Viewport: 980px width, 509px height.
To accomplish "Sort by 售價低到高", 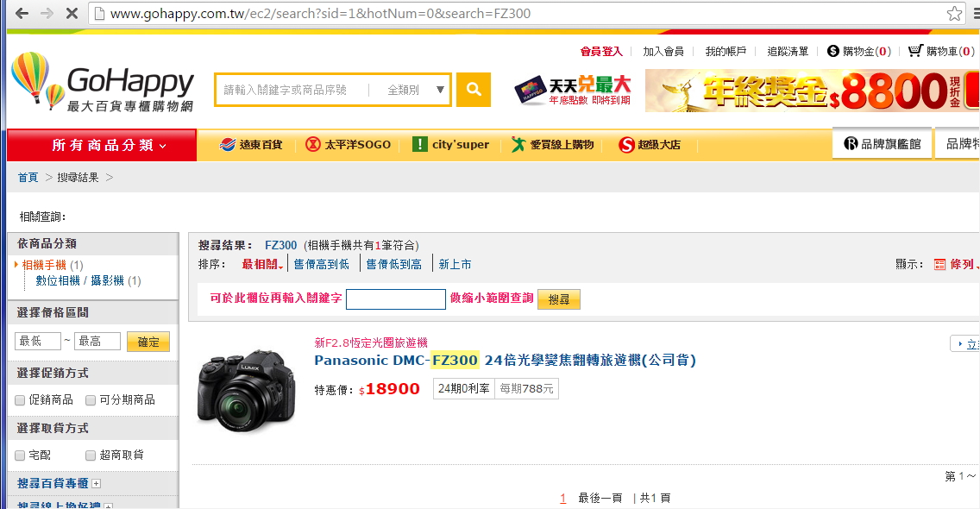I will click(393, 265).
